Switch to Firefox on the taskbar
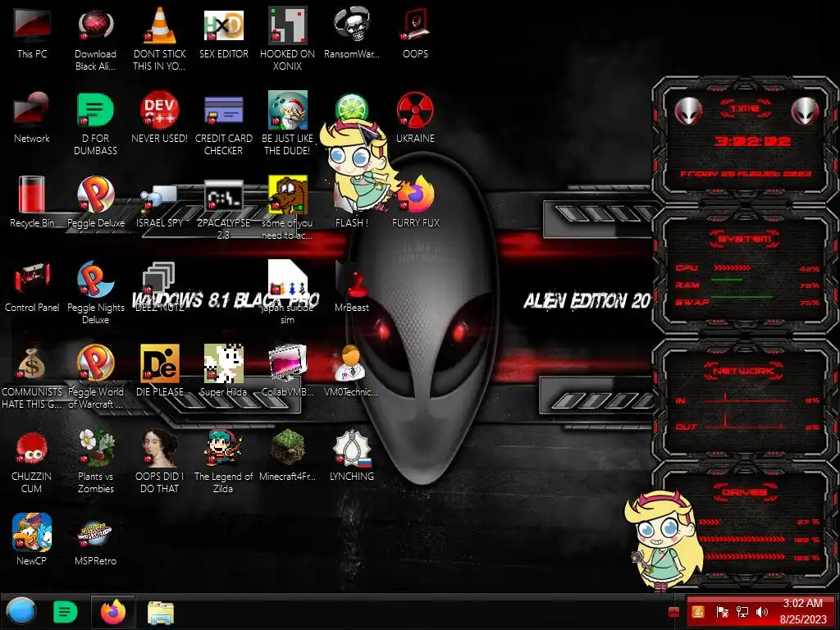 point(113,612)
